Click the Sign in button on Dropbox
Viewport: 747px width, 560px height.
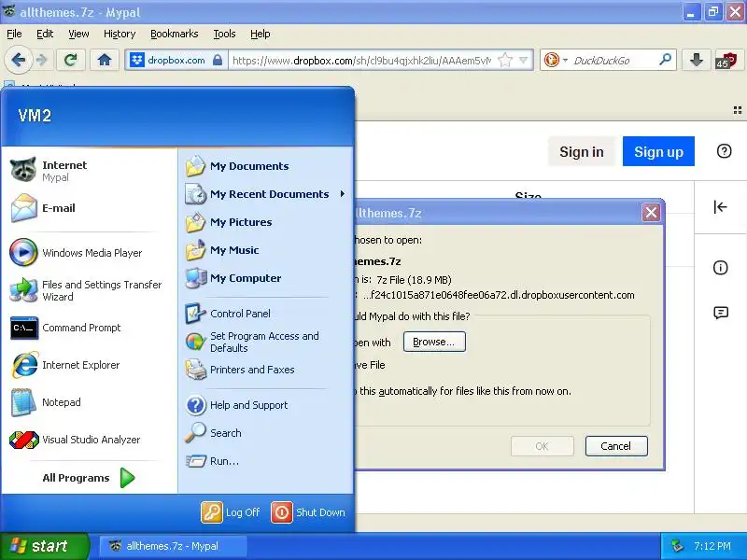581,151
